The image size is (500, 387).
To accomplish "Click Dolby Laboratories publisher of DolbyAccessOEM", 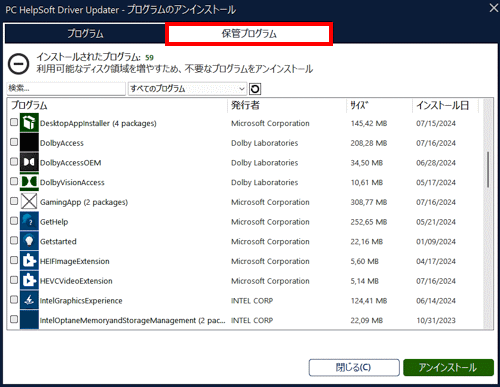I will pos(264,163).
